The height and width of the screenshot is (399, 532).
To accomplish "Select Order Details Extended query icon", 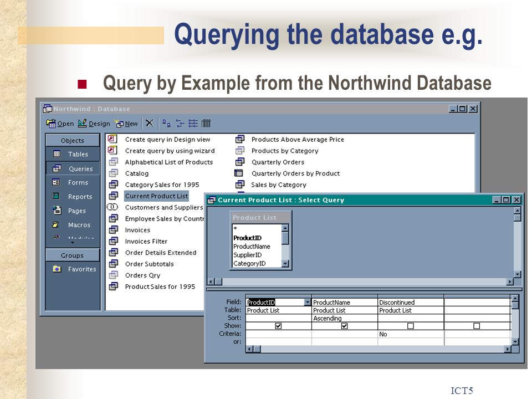I will tap(113, 253).
